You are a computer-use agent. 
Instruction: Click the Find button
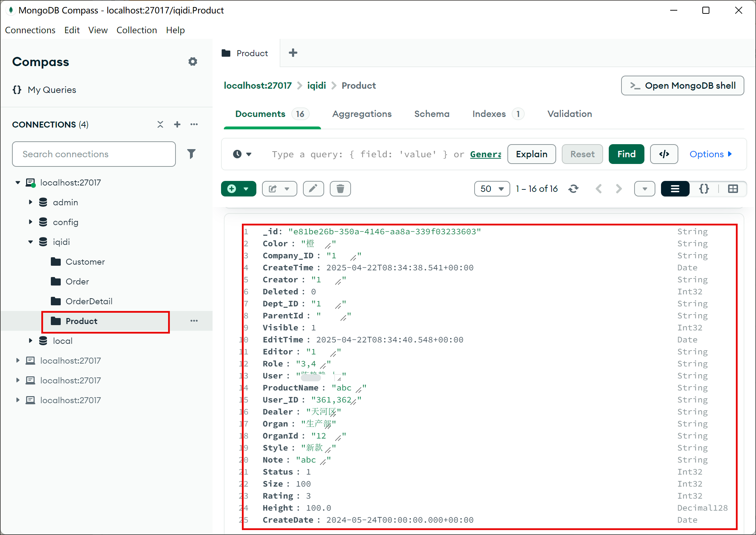tap(626, 154)
